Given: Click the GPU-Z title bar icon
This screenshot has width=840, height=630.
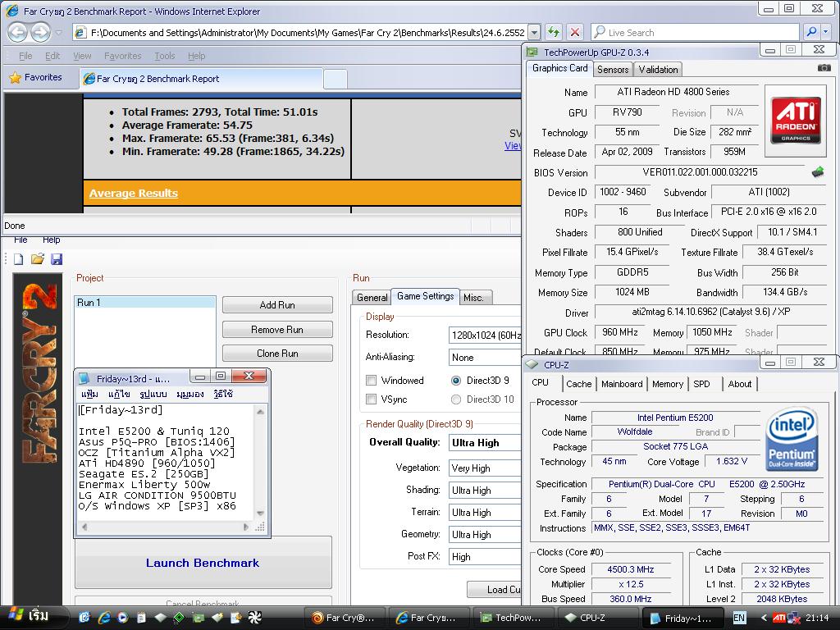Looking at the screenshot, I should point(532,52).
